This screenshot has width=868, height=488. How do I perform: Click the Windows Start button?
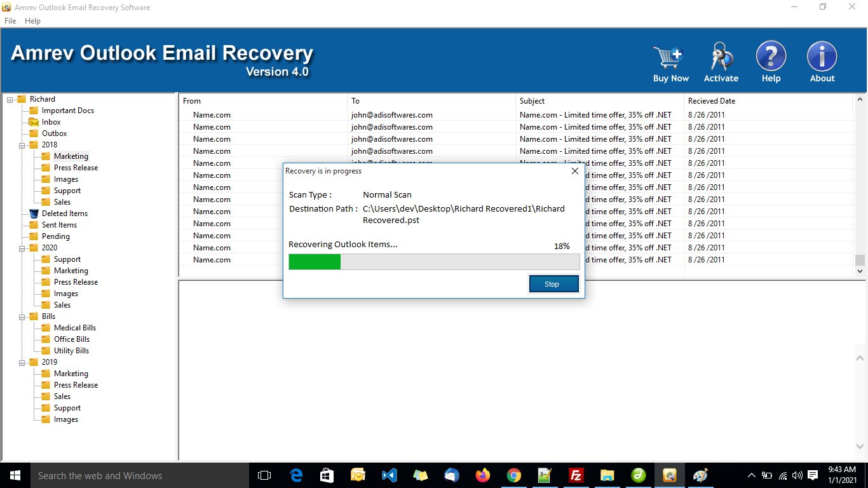click(14, 475)
